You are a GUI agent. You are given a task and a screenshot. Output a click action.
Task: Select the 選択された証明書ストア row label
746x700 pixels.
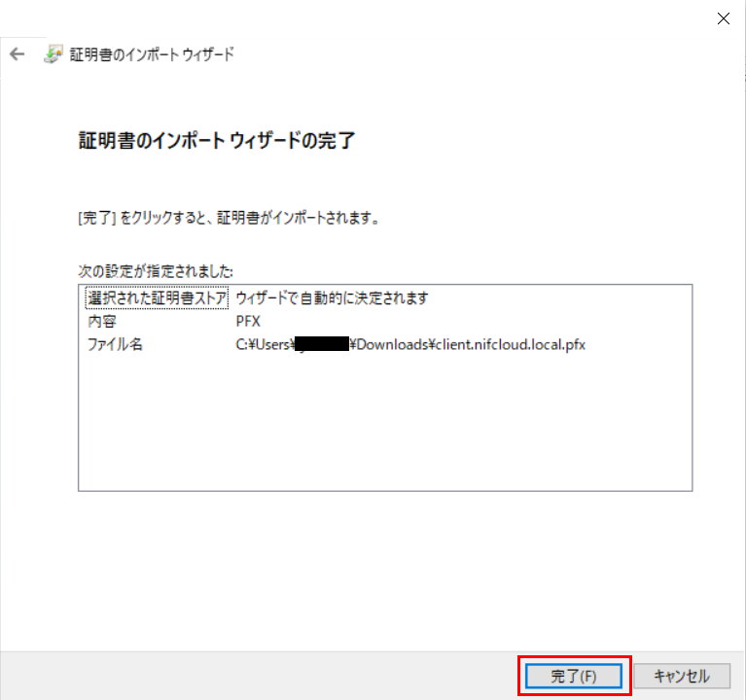coord(156,298)
